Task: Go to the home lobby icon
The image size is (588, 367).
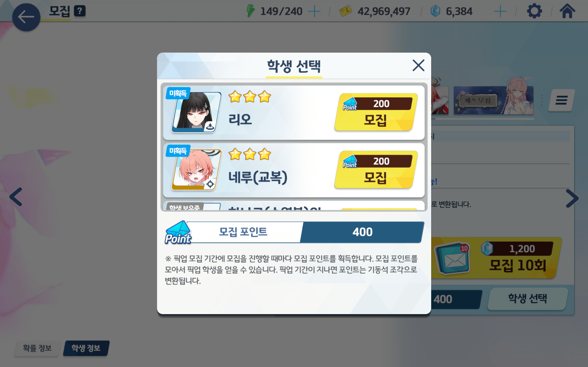Action: coord(567,11)
